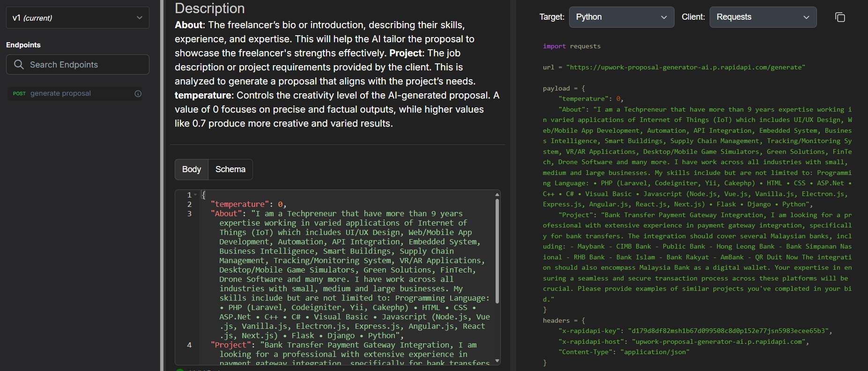
Task: Click the x-rapidapi-key value in snippet
Action: (x=729, y=331)
